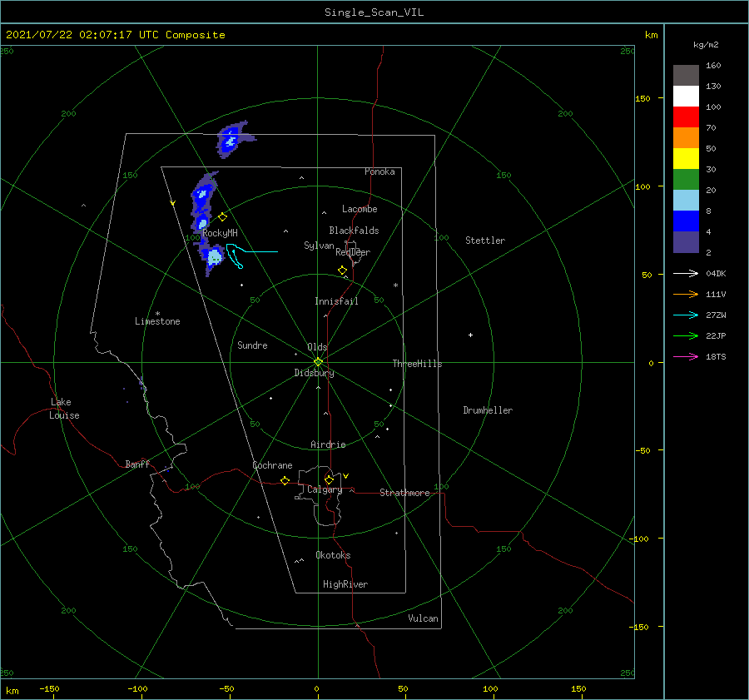Click the Didsbury city label
749x700 pixels.
tap(314, 373)
